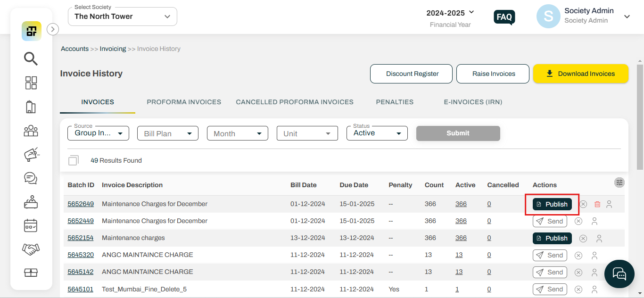644x298 pixels.
Task: Click the cancel circle icon for batch 5652449
Action: tap(578, 221)
